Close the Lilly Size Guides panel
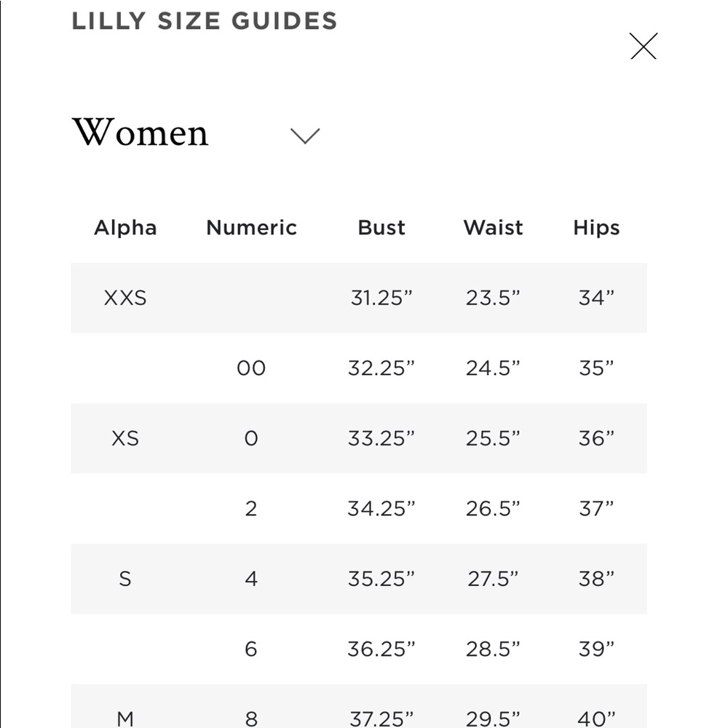This screenshot has width=728, height=728. point(644,46)
